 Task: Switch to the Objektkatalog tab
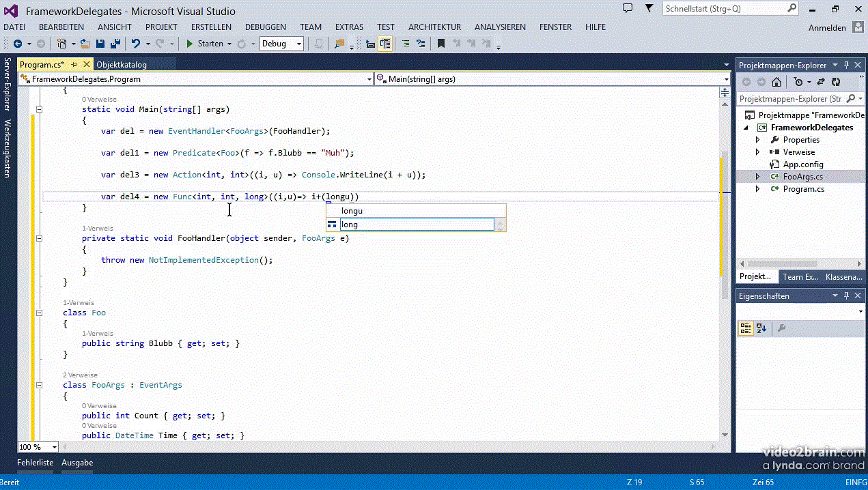(x=122, y=65)
